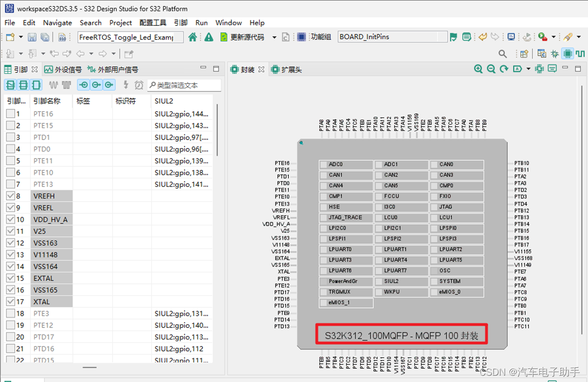Click the yellow undo arrow icon
Viewport: 588px width, 382px height.
[x=483, y=37]
